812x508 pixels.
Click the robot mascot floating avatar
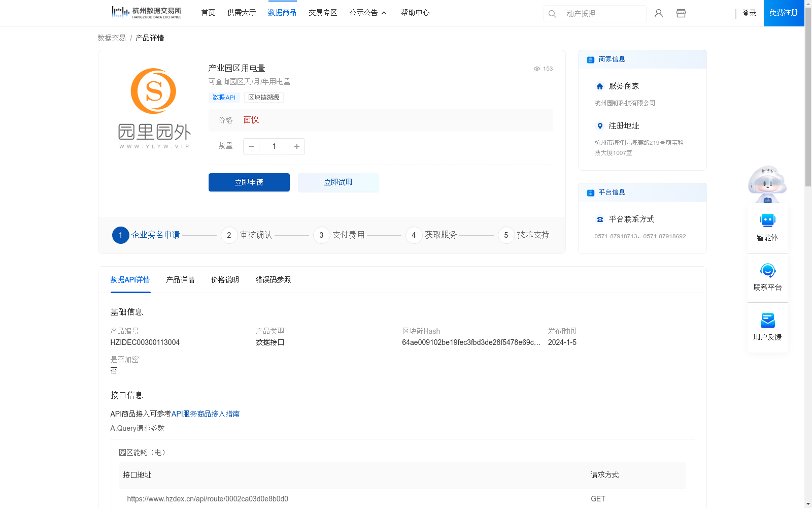point(767,184)
